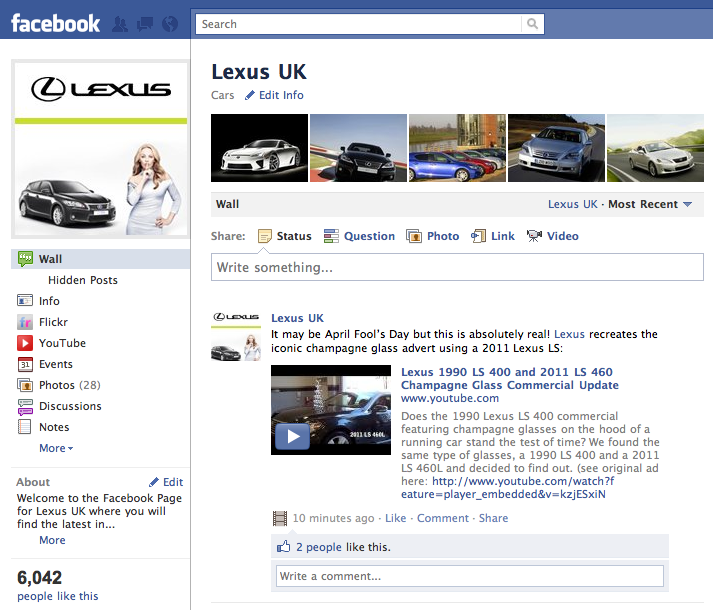Viewport: 713px width, 610px height.
Task: Select Status share option
Action: (x=294, y=236)
